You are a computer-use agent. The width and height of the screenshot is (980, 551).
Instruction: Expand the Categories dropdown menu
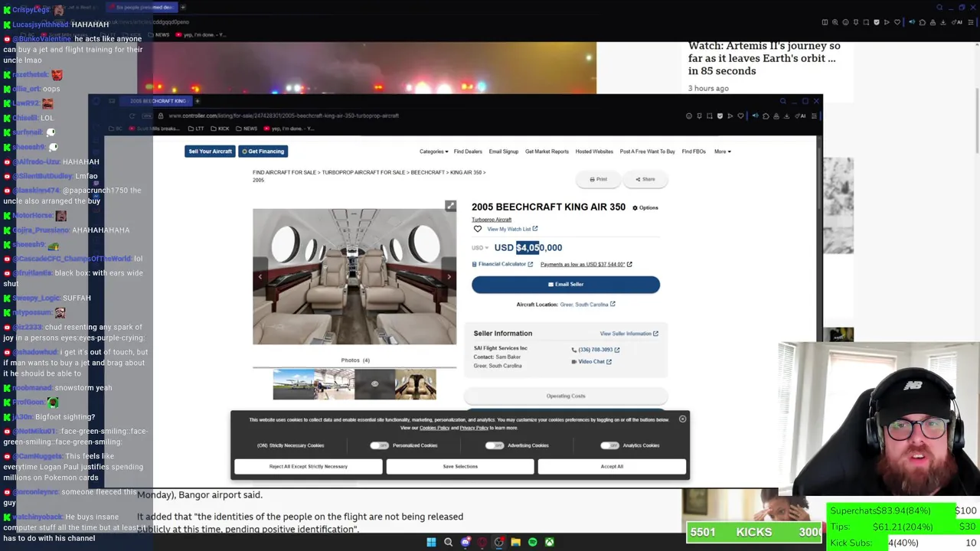click(433, 152)
